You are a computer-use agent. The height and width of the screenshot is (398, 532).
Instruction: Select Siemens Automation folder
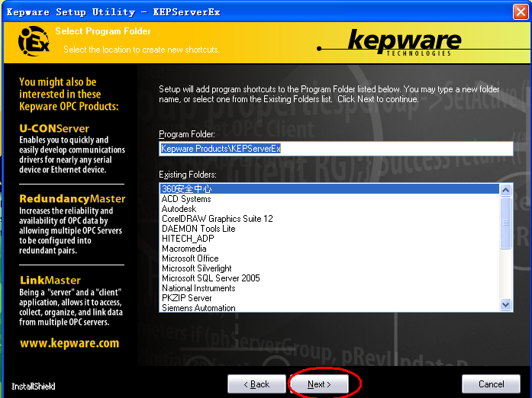pos(198,308)
